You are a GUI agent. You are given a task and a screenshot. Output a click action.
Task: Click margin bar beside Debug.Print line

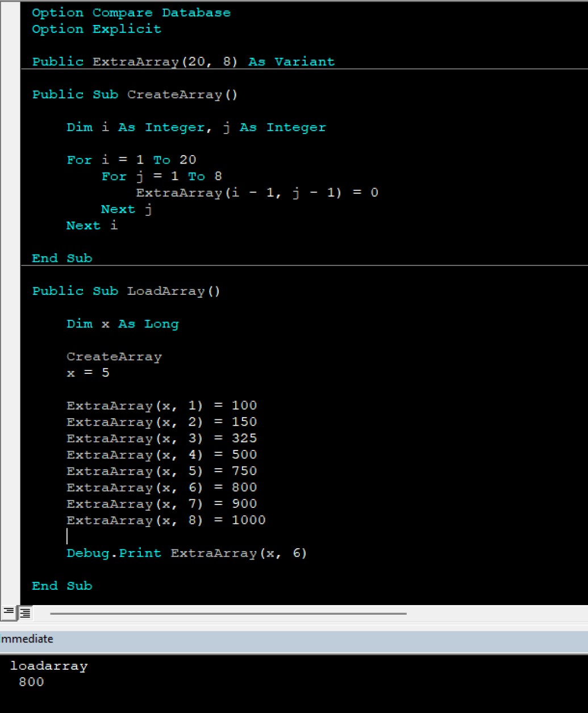[x=10, y=553]
